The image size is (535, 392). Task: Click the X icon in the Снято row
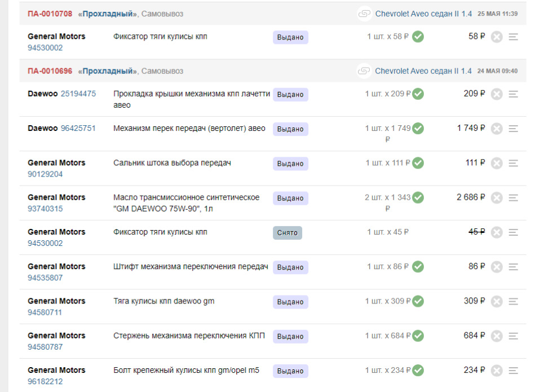tap(497, 232)
